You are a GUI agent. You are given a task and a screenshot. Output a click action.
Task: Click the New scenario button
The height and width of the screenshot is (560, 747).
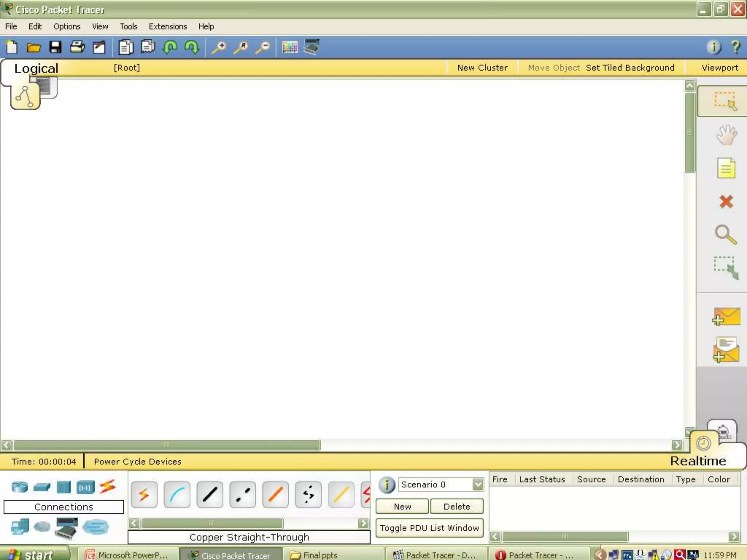pos(402,506)
